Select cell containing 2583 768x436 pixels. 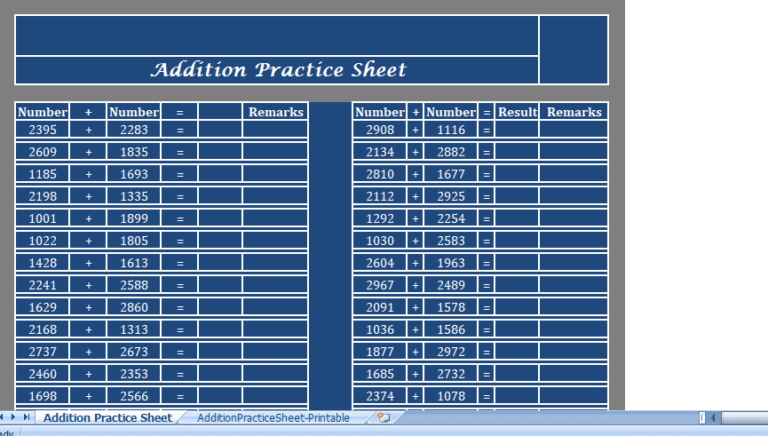(x=451, y=241)
